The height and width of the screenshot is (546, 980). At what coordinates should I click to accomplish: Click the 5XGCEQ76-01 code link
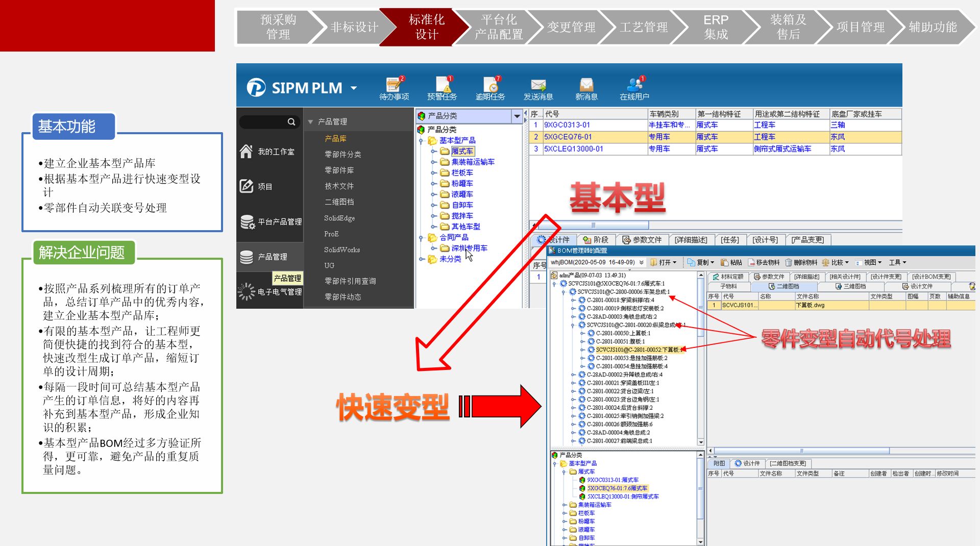pos(568,137)
